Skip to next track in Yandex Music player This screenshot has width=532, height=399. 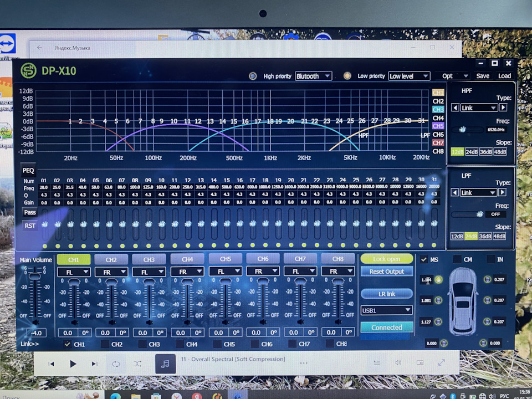click(94, 364)
